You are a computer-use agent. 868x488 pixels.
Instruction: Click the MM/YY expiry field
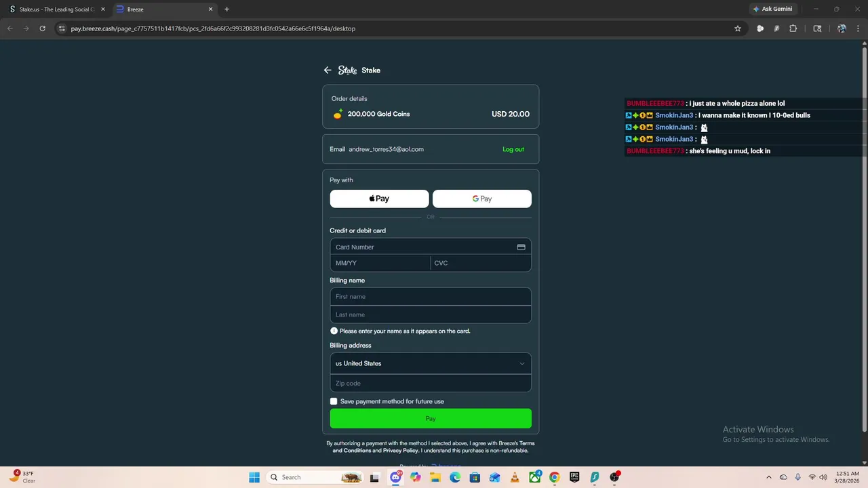(x=380, y=263)
